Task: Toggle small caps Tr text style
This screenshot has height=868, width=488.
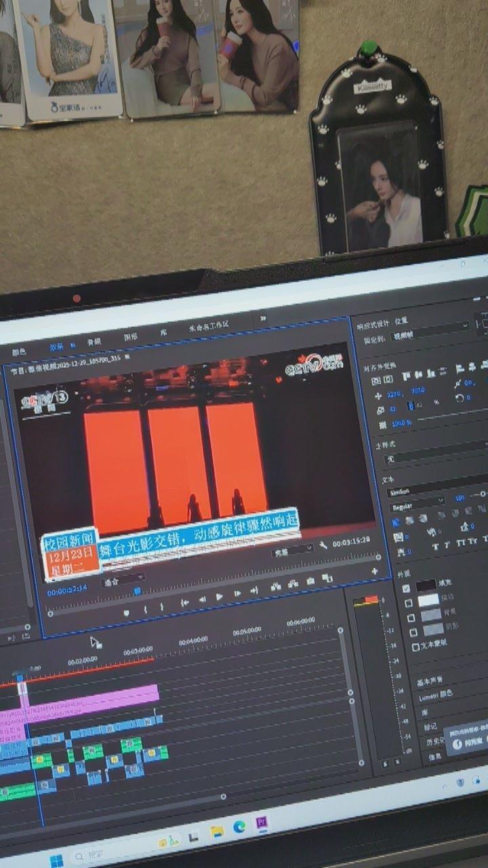Action: tap(472, 540)
